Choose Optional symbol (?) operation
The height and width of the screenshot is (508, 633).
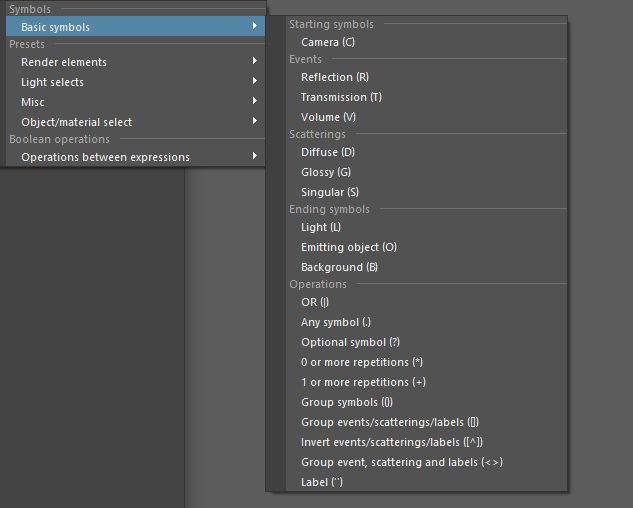tap(426, 342)
